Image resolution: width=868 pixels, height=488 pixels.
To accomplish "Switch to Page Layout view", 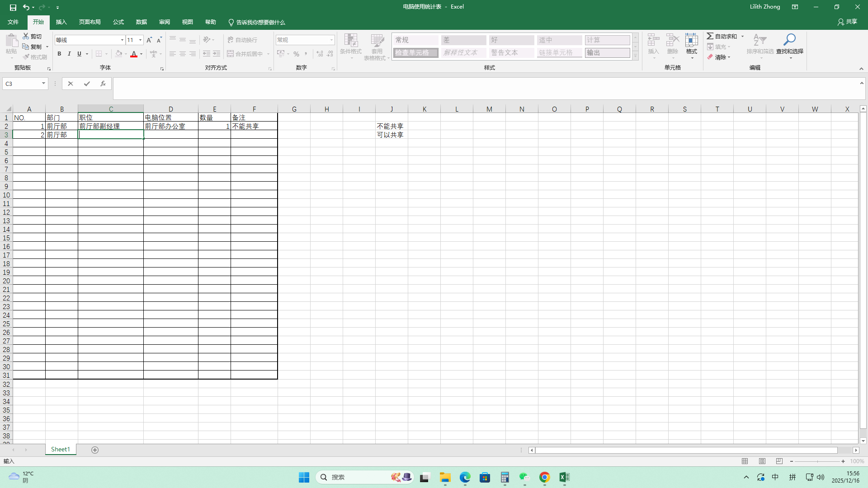I will click(x=762, y=461).
